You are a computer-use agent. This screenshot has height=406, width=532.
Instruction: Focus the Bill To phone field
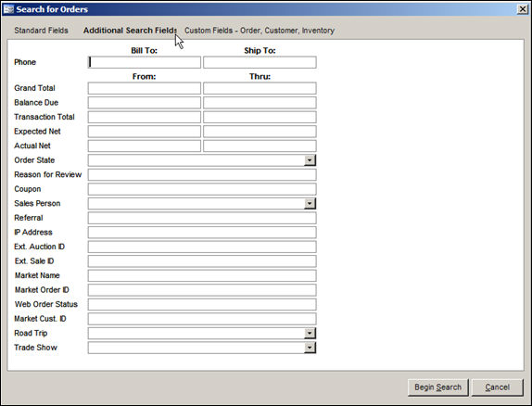click(145, 62)
